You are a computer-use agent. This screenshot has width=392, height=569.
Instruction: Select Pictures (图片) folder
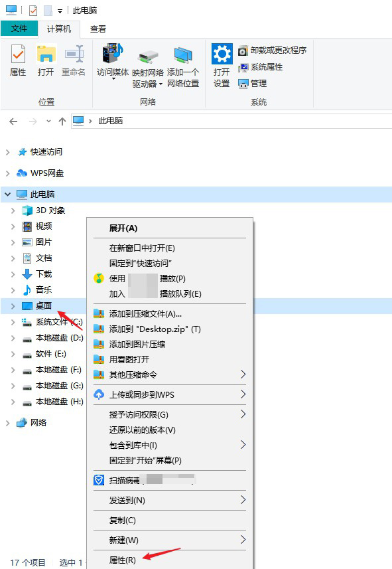[x=37, y=242]
